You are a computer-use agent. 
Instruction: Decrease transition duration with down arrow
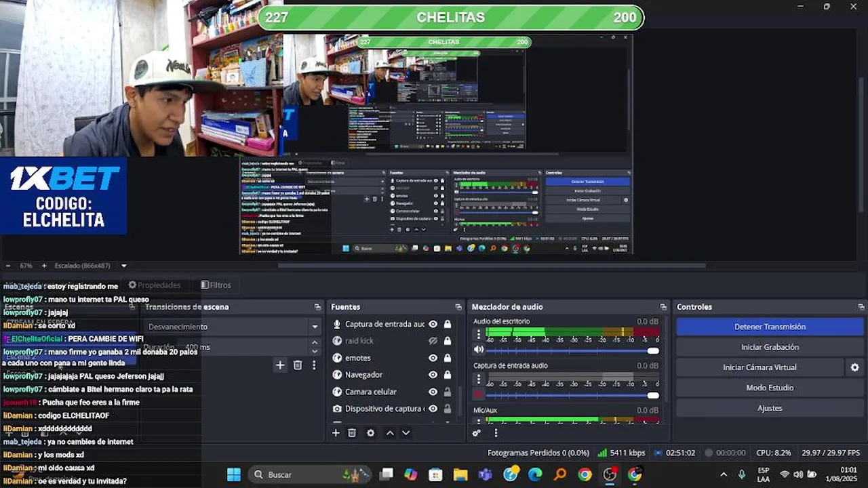(314, 351)
